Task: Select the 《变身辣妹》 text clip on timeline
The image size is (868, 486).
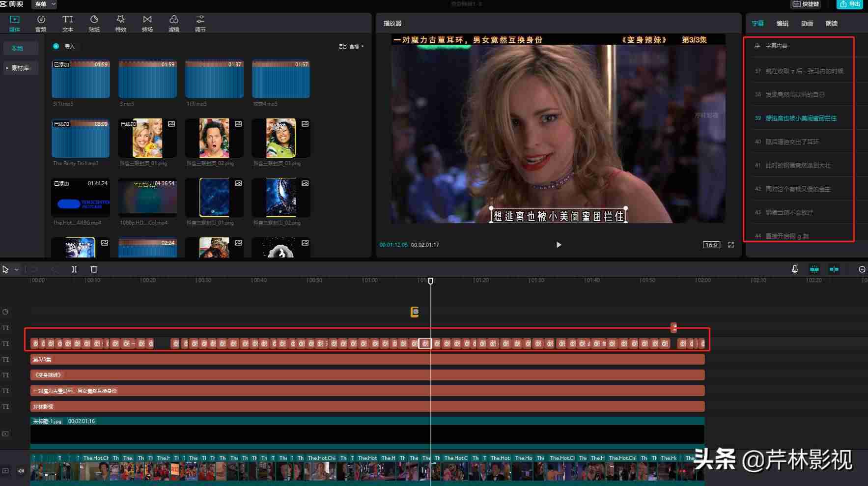Action: coord(367,375)
